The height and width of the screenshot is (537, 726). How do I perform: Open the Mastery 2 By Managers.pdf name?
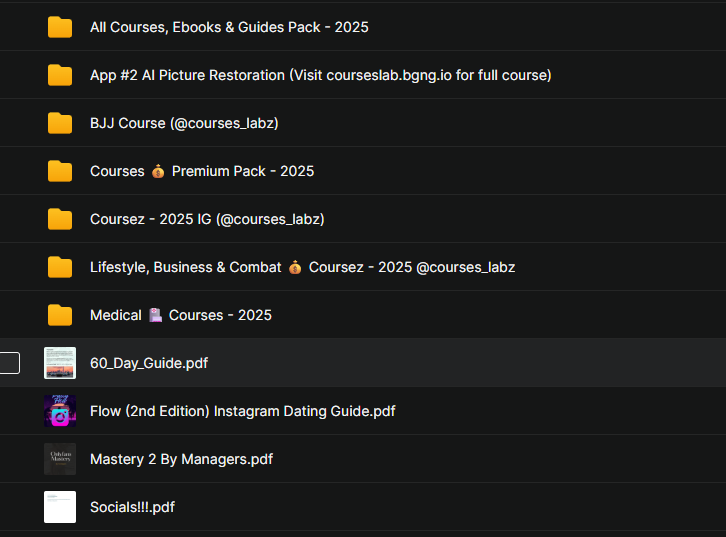point(181,459)
